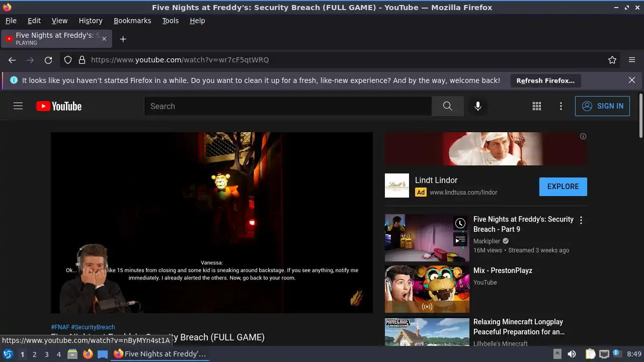Add Security Breach Part 9 to queue
This screenshot has width=644, height=362.
460,240
